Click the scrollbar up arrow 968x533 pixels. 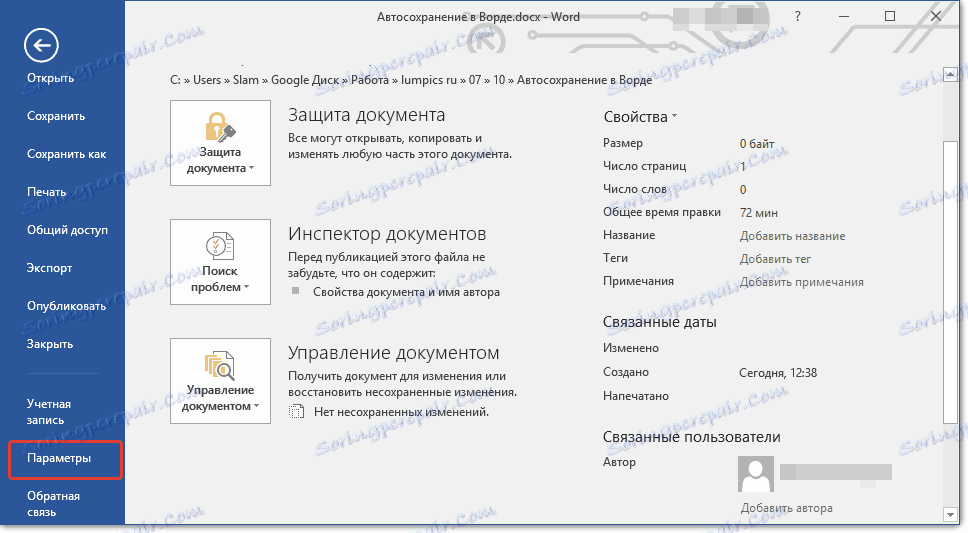(950, 74)
